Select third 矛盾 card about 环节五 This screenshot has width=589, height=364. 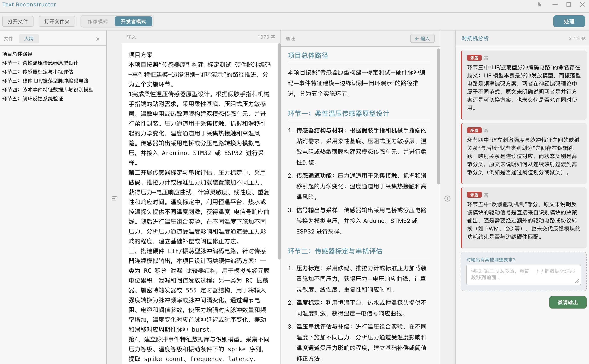click(x=524, y=218)
